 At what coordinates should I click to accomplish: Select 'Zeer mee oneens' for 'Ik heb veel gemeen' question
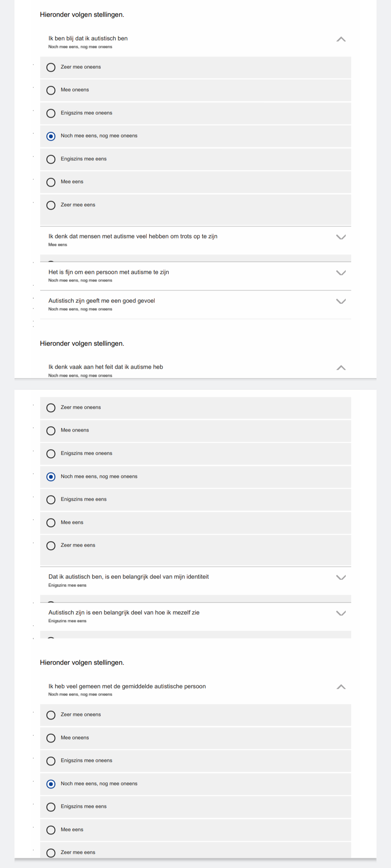coord(195,715)
